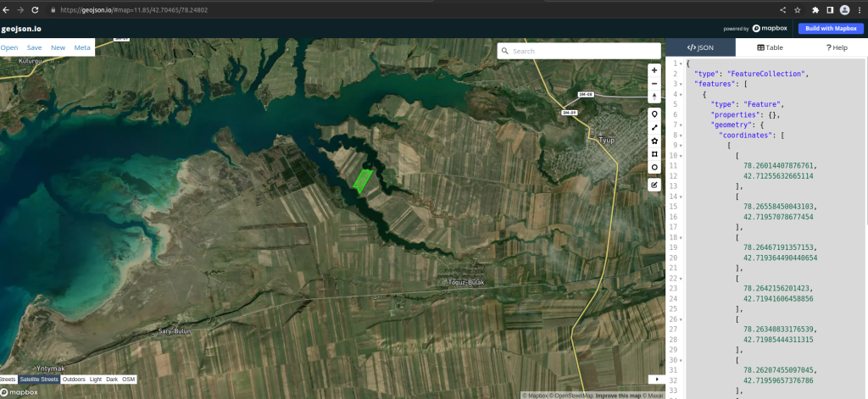Open the Improve this map link
This screenshot has height=399, width=868.
coord(618,396)
